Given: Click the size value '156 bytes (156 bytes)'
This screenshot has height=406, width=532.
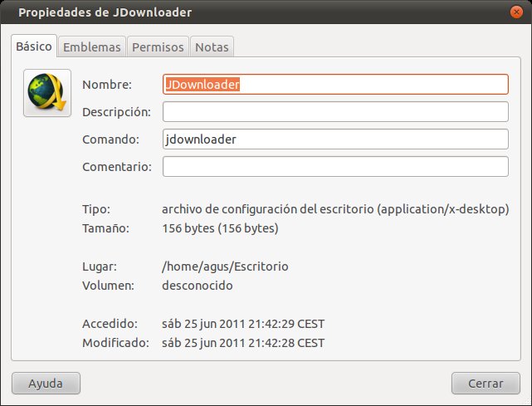Looking at the screenshot, I should point(220,228).
